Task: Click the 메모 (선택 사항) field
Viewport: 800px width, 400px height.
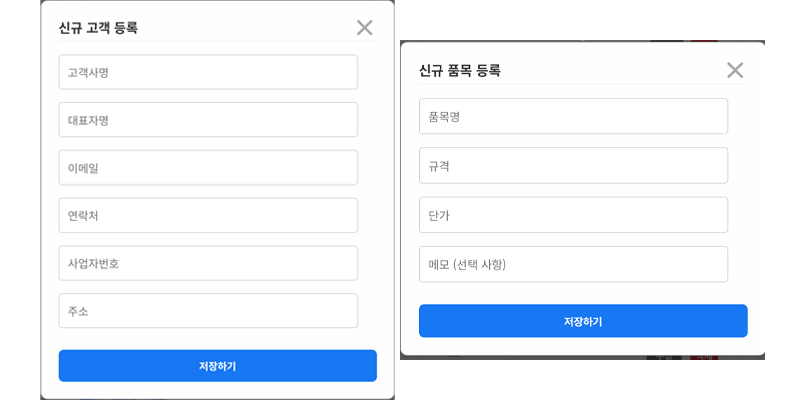Action: tap(573, 264)
